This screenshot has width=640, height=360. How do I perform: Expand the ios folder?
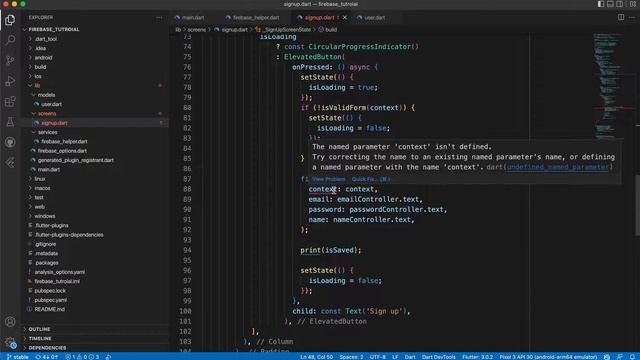point(38,76)
